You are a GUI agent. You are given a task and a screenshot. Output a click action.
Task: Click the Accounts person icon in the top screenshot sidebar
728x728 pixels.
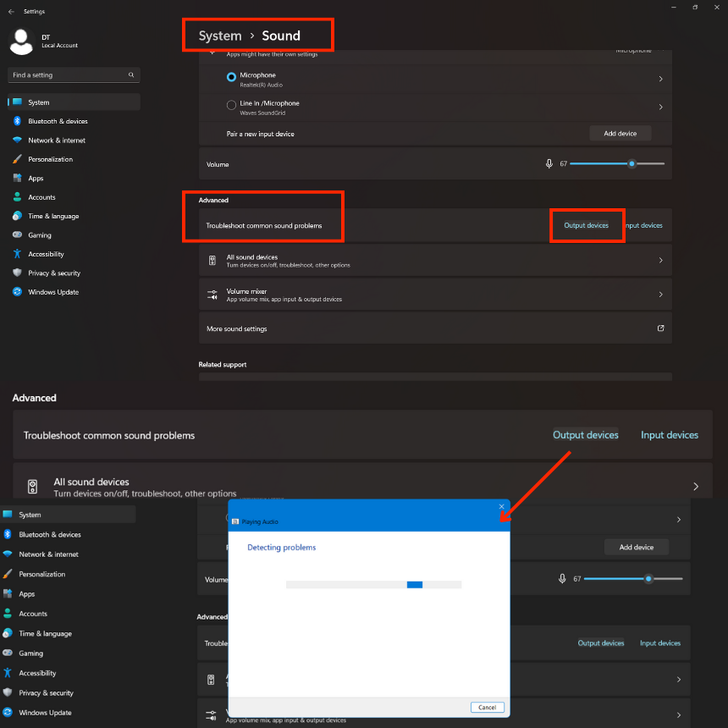point(17,197)
